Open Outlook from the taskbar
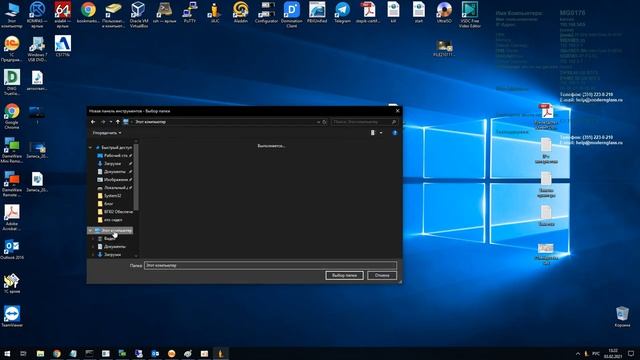The height and width of the screenshot is (360, 640). click(155, 353)
